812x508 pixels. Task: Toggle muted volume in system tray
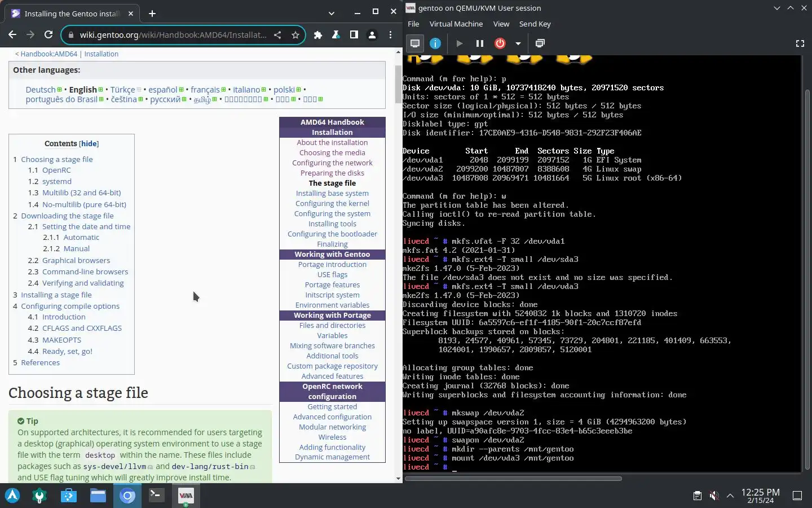pos(714,496)
